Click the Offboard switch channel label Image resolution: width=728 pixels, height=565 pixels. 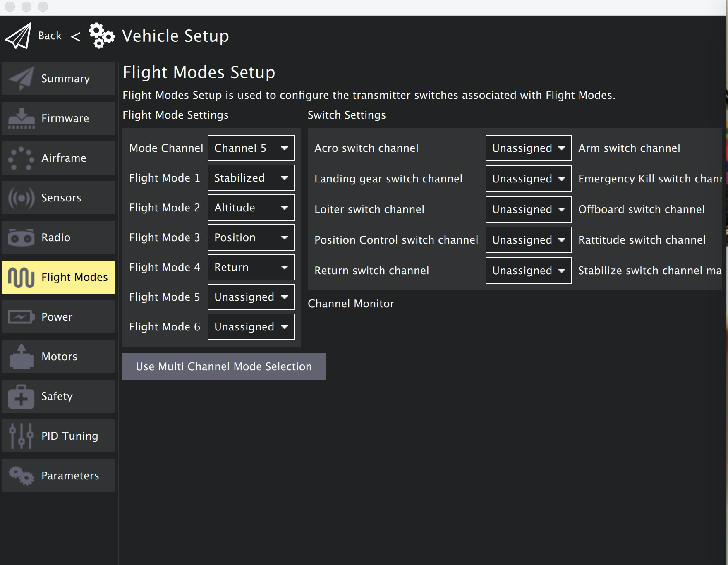tap(642, 209)
